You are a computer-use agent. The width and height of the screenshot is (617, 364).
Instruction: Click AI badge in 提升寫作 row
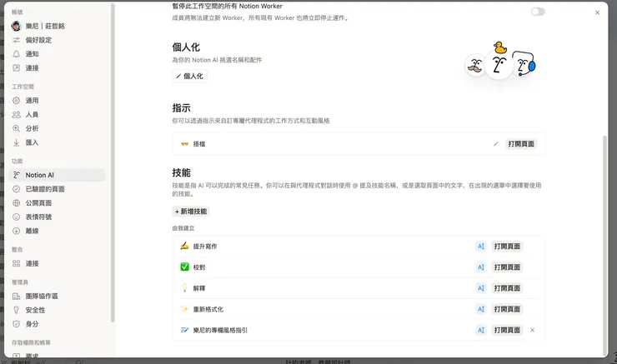coord(481,247)
